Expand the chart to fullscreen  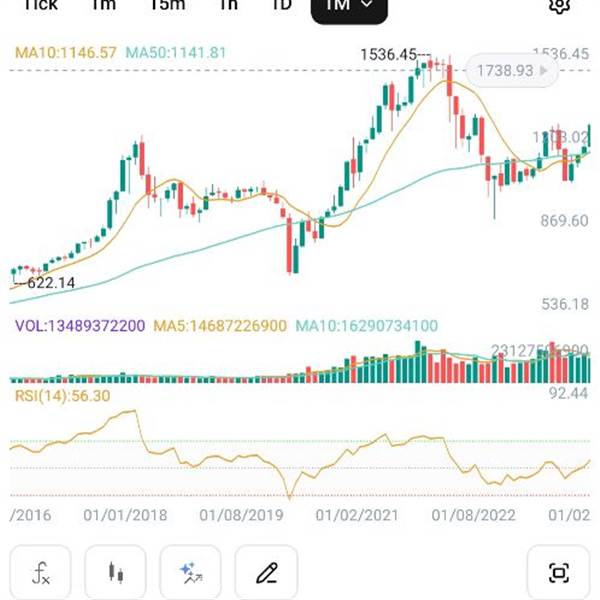point(558,573)
